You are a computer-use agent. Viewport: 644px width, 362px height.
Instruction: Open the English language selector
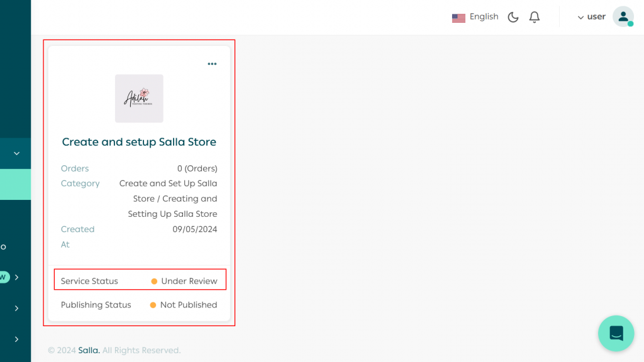coord(484,17)
